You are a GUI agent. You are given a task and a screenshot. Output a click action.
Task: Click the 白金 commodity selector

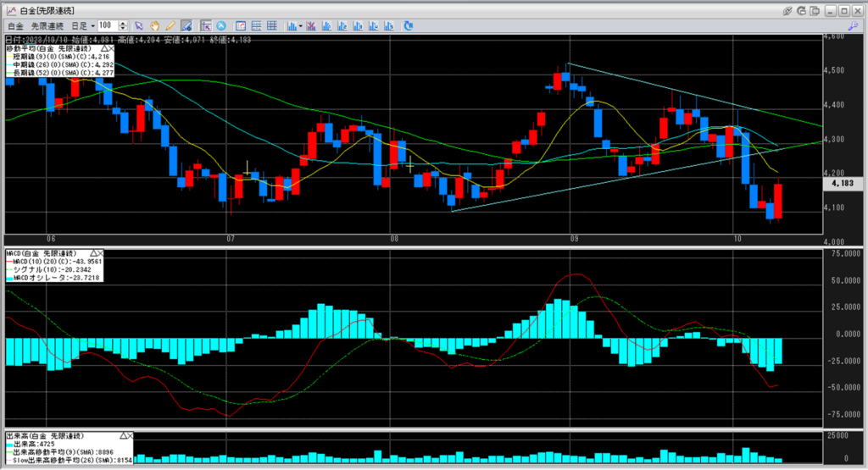pyautogui.click(x=15, y=26)
